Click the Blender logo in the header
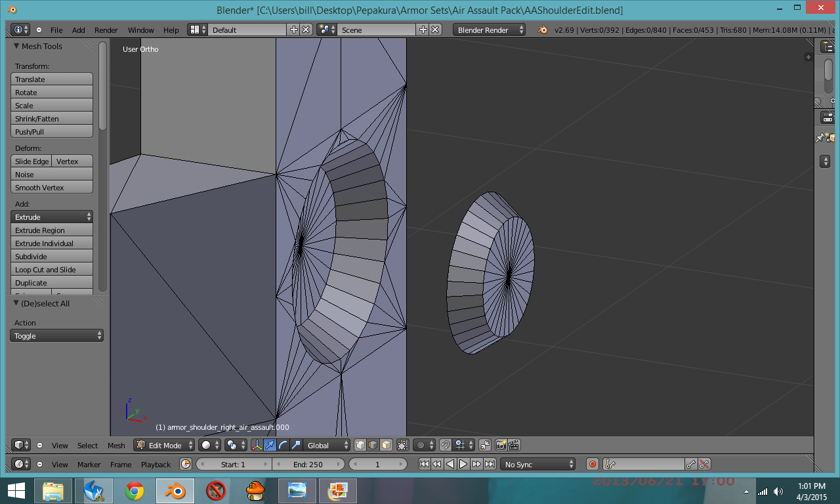840x504 pixels. point(543,30)
